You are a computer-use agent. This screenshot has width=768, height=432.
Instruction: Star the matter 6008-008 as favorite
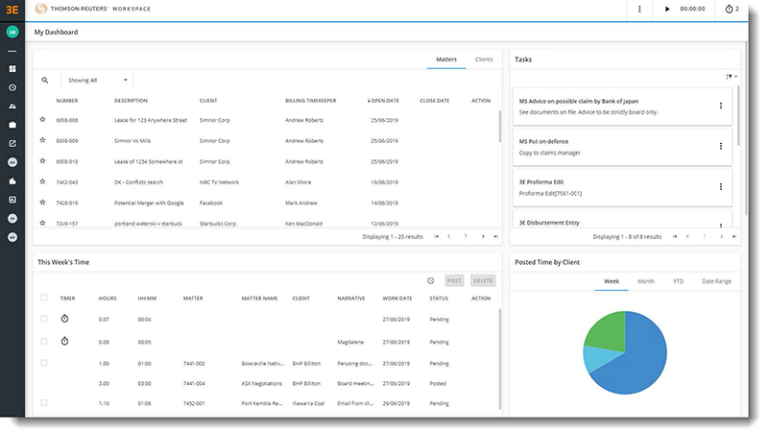(43, 120)
